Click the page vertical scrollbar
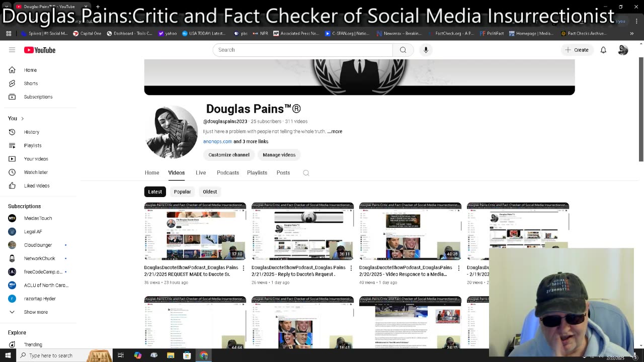 (x=641, y=110)
